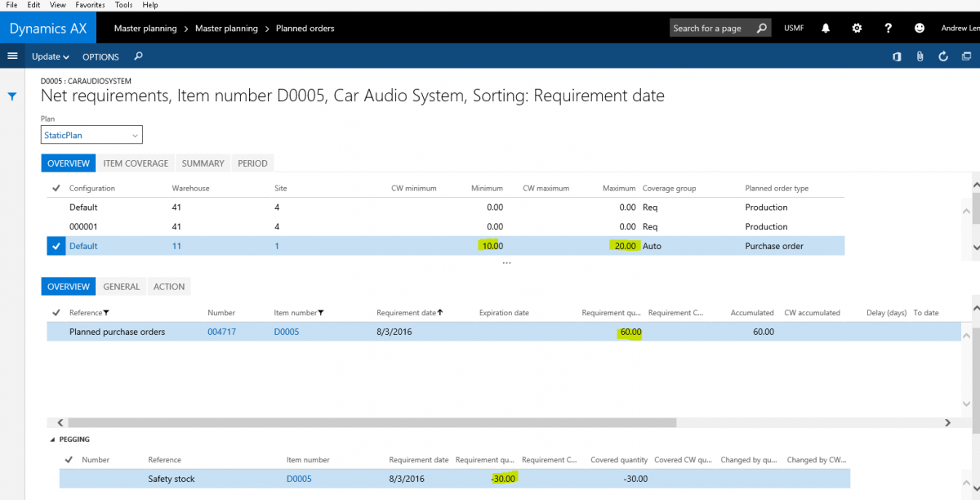Viewport: 980px width, 500px height.
Task: Click Warehouse column header
Action: [190, 188]
